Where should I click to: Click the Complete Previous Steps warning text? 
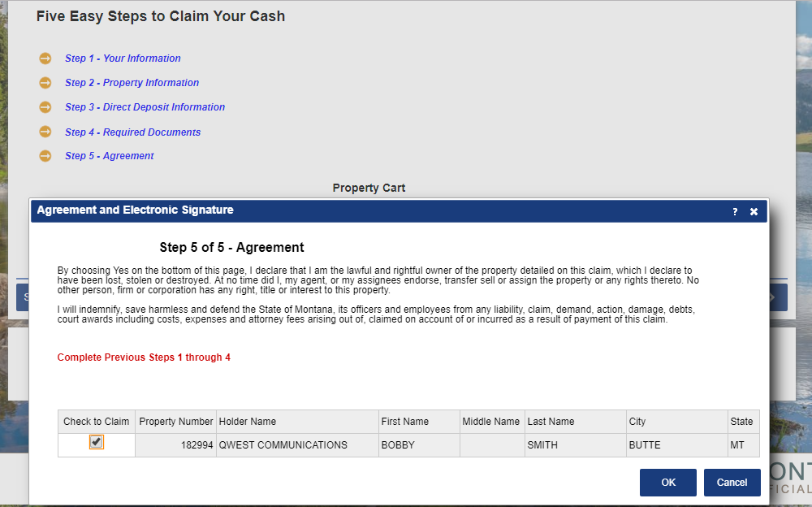coord(144,357)
